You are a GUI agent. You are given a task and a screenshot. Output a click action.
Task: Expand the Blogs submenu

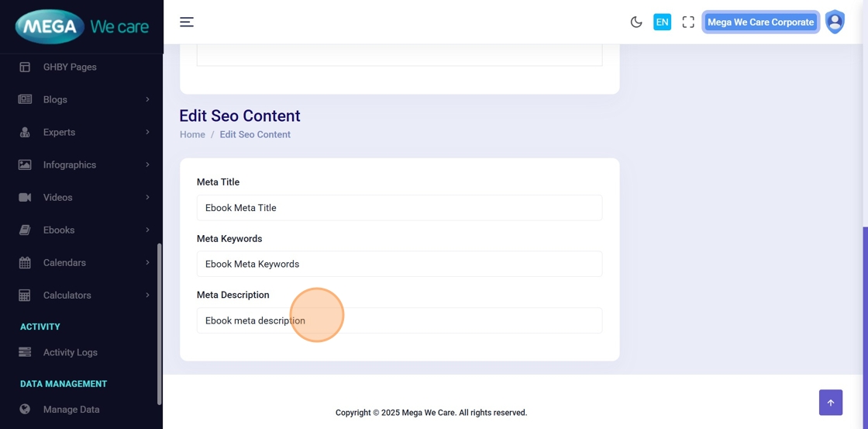tap(147, 100)
